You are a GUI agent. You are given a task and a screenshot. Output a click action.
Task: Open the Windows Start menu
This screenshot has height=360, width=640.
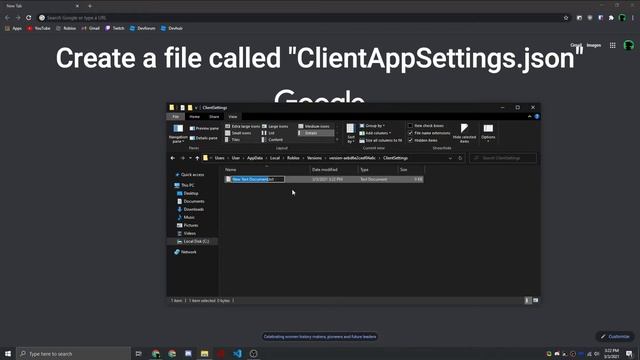(x=8, y=353)
